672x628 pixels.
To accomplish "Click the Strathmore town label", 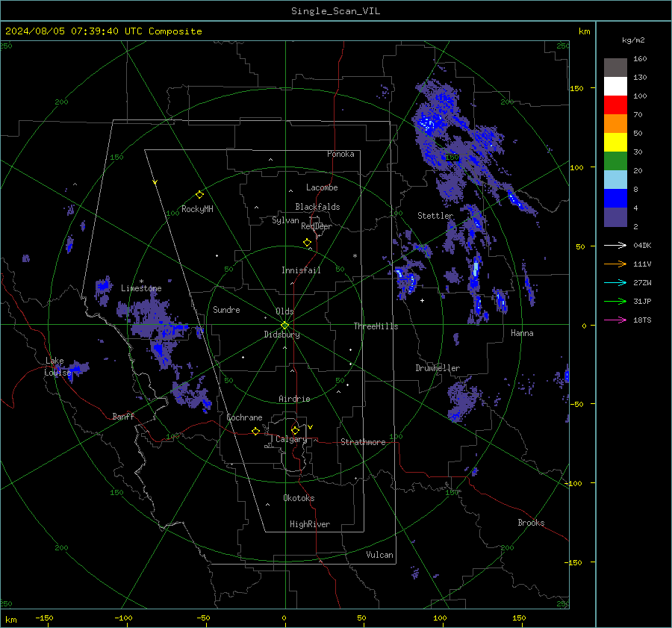I will click(363, 442).
